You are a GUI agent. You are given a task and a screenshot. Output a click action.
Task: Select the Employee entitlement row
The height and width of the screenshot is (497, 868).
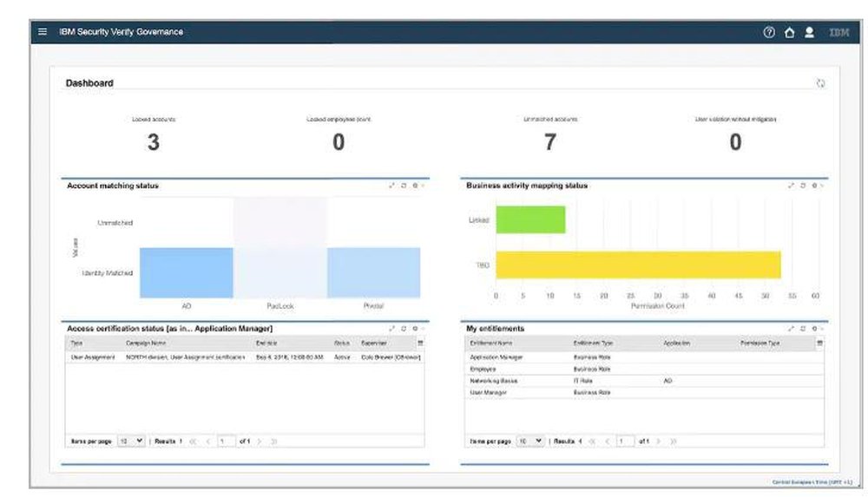pyautogui.click(x=644, y=369)
